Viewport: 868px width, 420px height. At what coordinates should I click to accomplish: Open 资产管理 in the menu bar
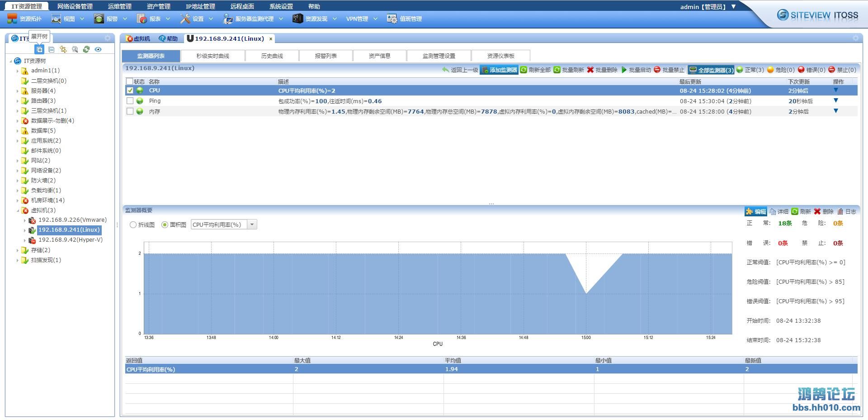click(159, 6)
